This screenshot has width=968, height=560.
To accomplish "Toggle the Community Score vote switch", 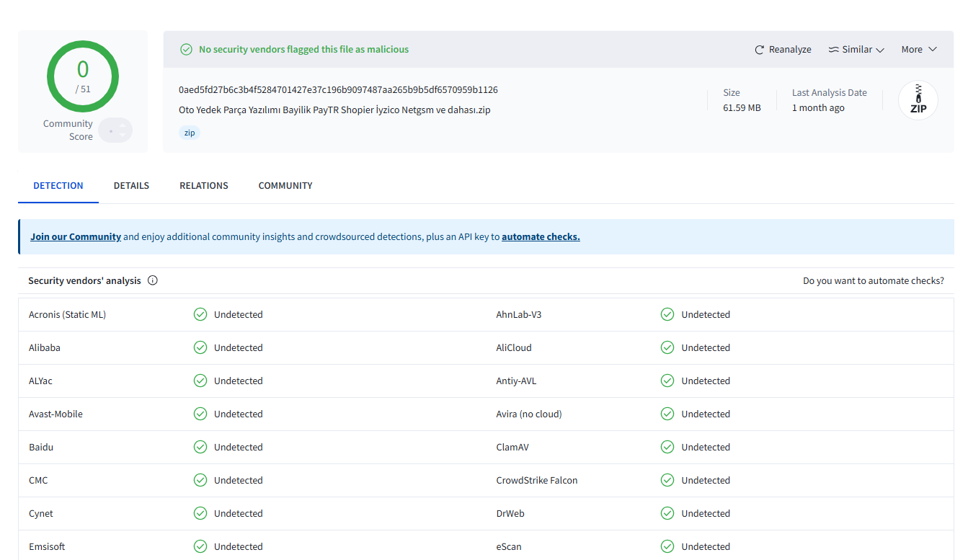I will coord(115,130).
